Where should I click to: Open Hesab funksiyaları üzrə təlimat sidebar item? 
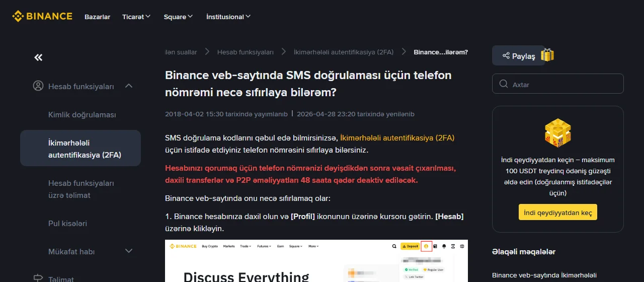[x=81, y=189]
